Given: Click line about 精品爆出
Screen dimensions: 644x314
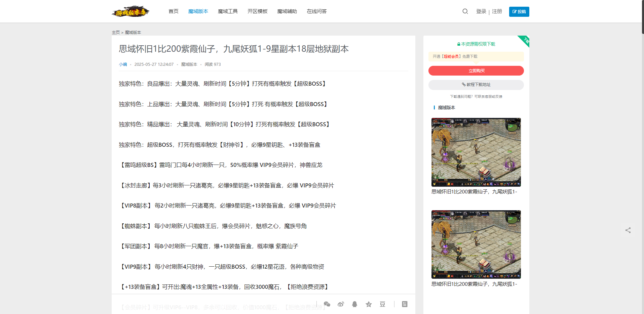Looking at the screenshot, I should 225,125.
